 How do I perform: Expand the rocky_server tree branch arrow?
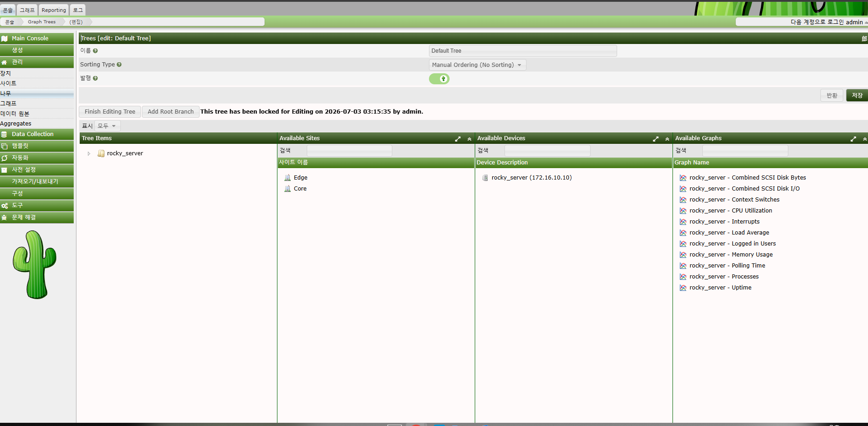pyautogui.click(x=89, y=153)
